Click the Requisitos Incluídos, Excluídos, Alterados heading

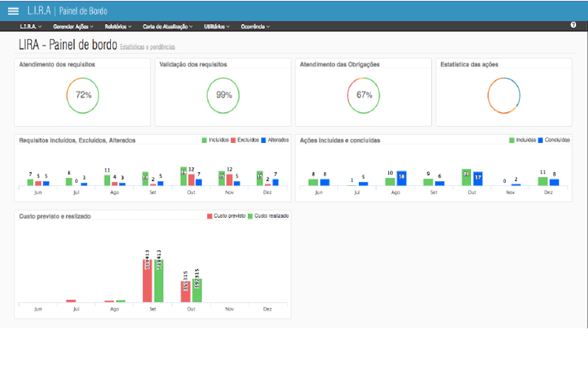77,140
